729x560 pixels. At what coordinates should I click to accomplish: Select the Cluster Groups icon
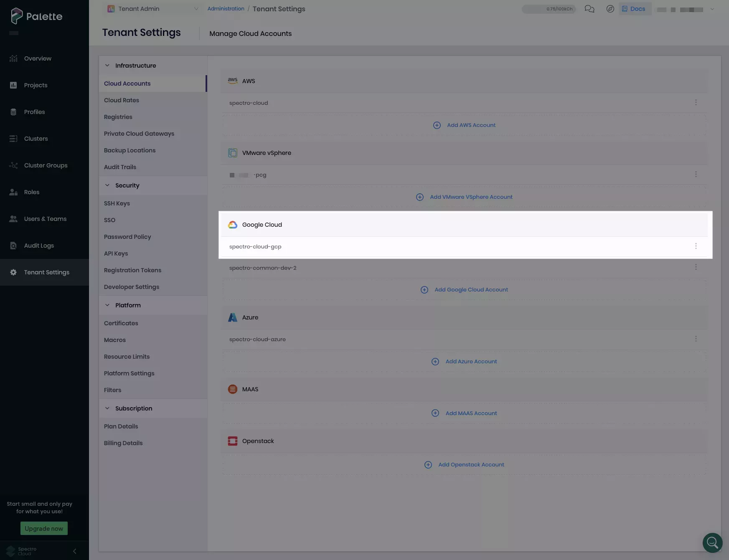point(13,165)
